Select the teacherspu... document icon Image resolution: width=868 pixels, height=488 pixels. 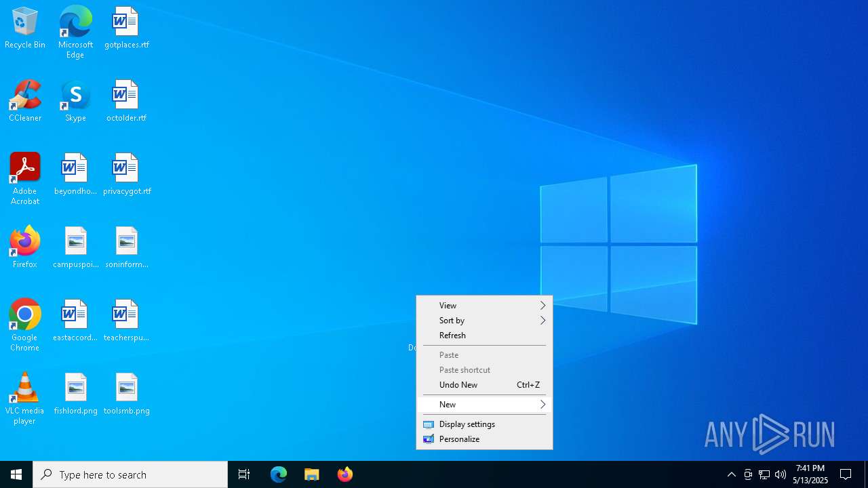(x=126, y=321)
